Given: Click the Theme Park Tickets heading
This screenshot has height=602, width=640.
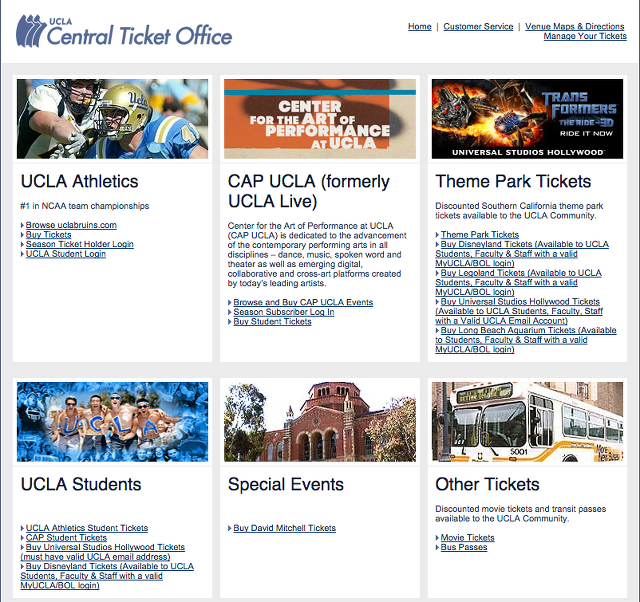Looking at the screenshot, I should coord(513,181).
